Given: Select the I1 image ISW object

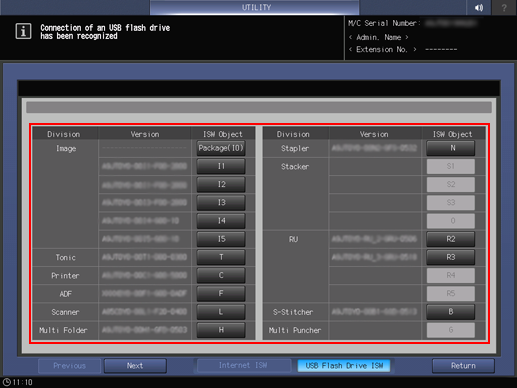Looking at the screenshot, I should pos(221,166).
